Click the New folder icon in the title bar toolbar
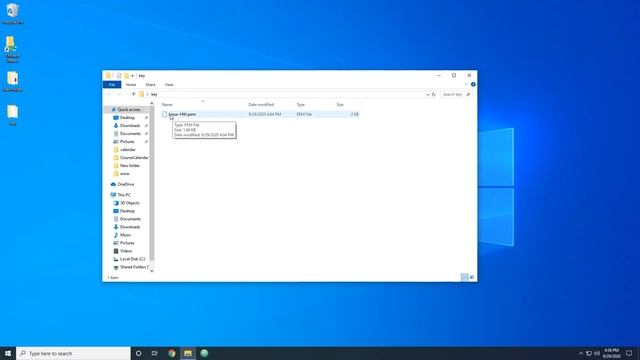This screenshot has height=360, width=640. coord(127,76)
